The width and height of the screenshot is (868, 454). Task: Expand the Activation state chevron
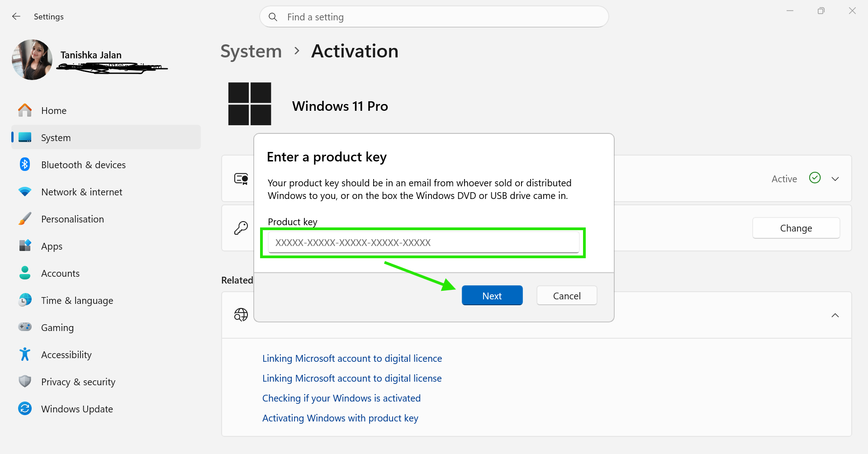tap(835, 179)
